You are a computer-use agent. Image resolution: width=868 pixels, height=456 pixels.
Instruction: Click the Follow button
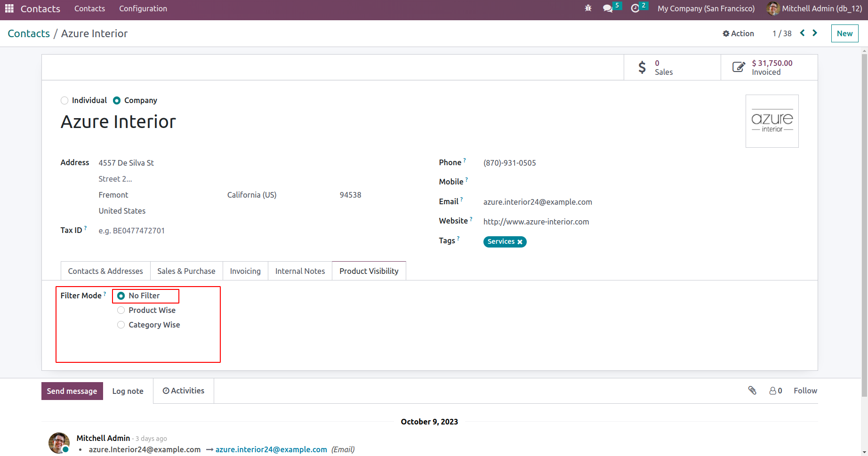click(805, 391)
